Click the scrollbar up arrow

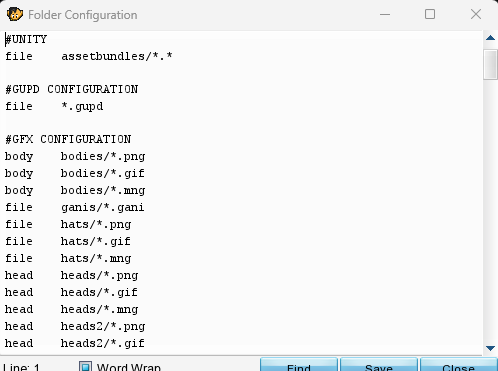[x=490, y=38]
